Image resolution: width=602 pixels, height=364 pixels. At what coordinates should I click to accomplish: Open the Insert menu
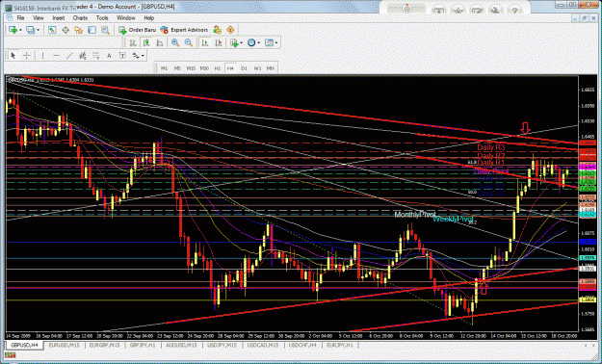coord(59,18)
